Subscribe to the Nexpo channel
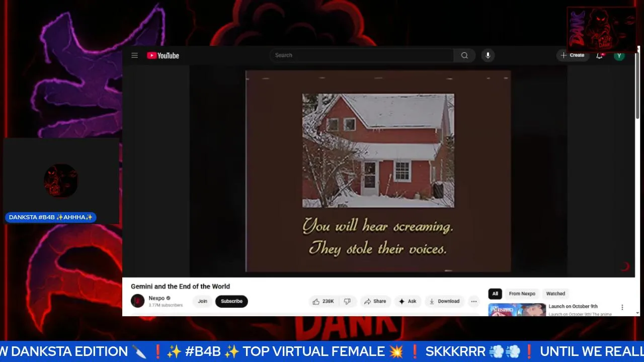This screenshot has height=362, width=644. click(231, 301)
